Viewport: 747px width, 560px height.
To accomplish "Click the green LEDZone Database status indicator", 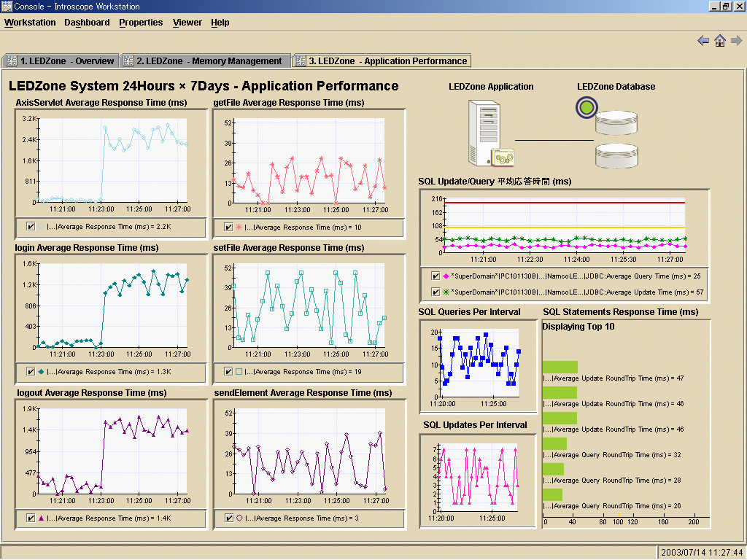I will [x=587, y=107].
